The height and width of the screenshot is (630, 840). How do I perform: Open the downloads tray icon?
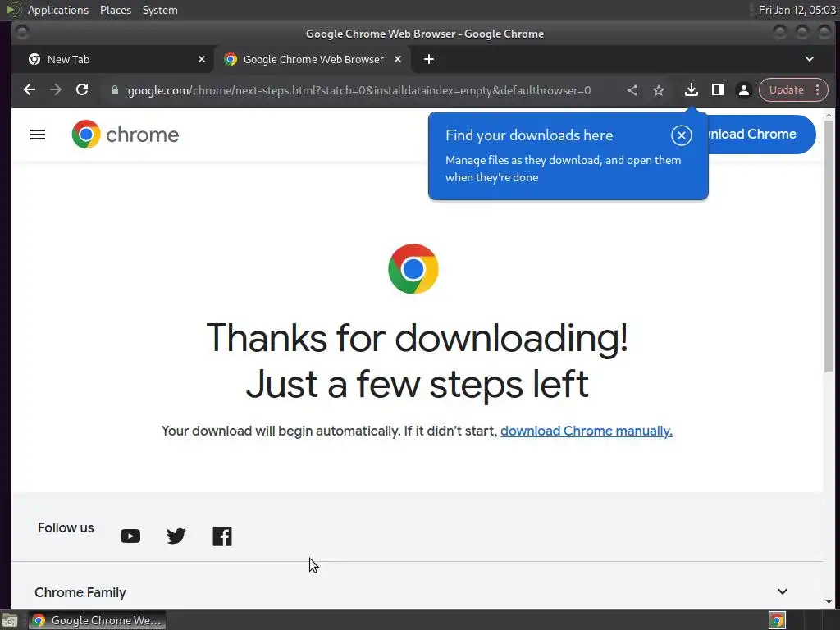pyautogui.click(x=691, y=90)
